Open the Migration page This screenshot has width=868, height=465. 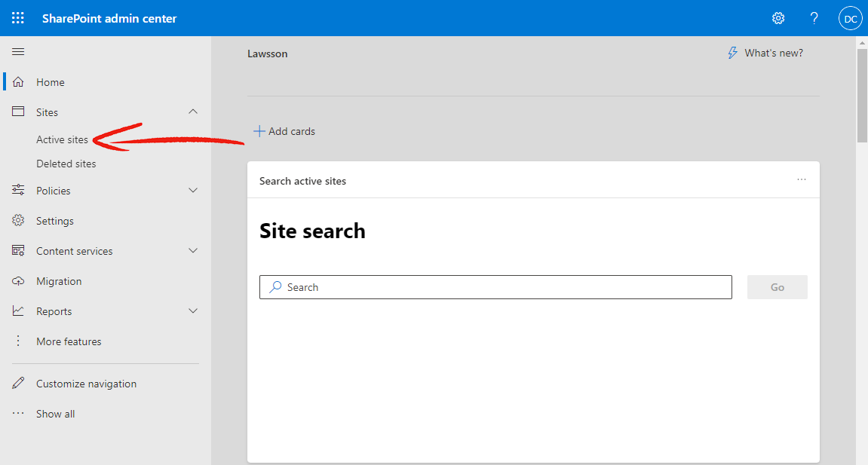(x=59, y=281)
